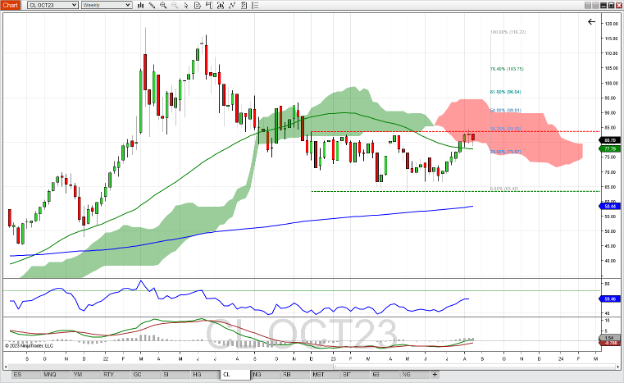
Task: Click the list-style icon at toolbar end
Action: 255,5
